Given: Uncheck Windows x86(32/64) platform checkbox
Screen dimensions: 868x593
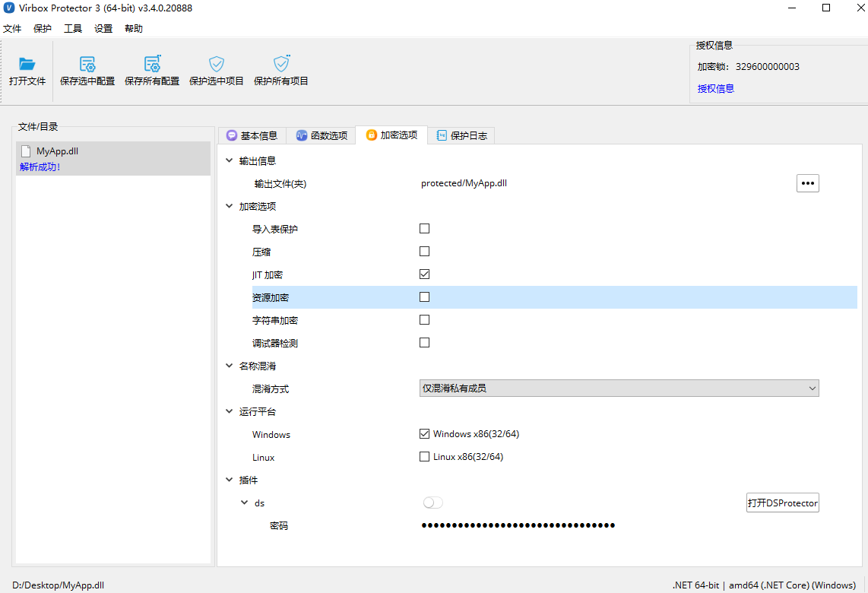Looking at the screenshot, I should click(x=425, y=433).
